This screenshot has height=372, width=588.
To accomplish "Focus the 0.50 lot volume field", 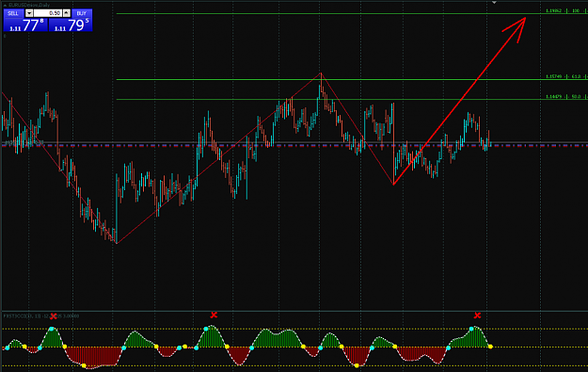I will point(48,13).
